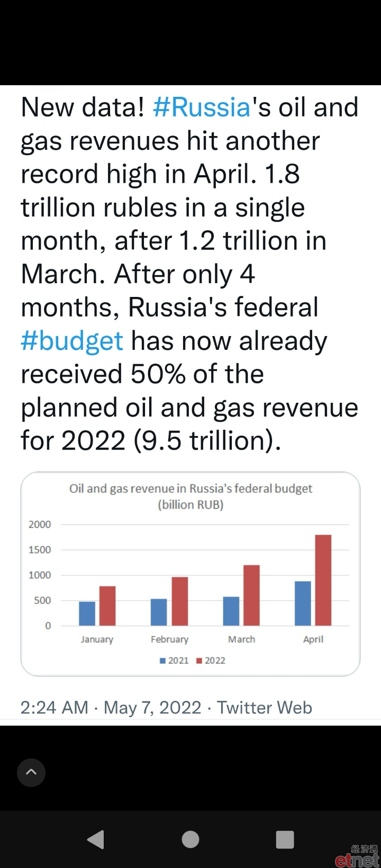Viewport: 381px width, 868px height.
Task: Tap the blue January 2021 bar
Action: point(87,613)
